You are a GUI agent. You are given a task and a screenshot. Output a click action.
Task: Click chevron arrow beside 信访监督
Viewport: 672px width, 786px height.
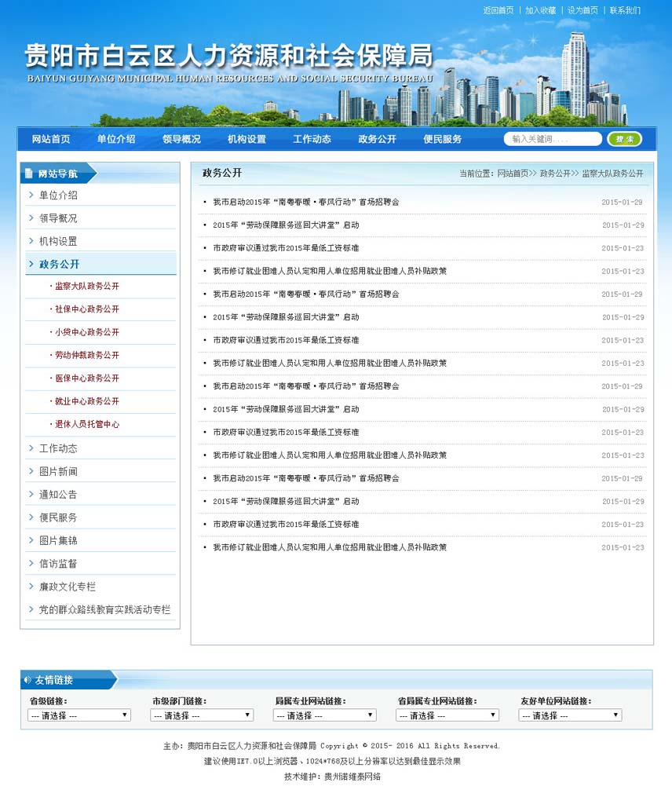[x=31, y=563]
